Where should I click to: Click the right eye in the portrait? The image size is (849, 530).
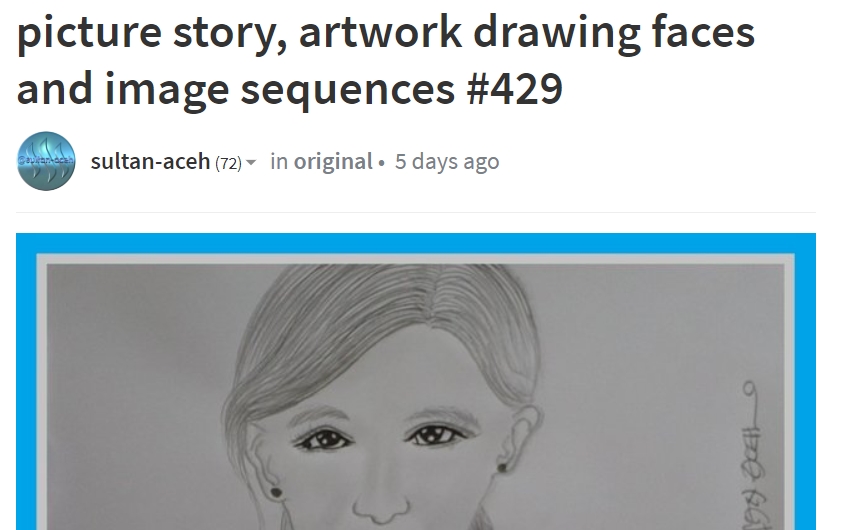[436, 434]
